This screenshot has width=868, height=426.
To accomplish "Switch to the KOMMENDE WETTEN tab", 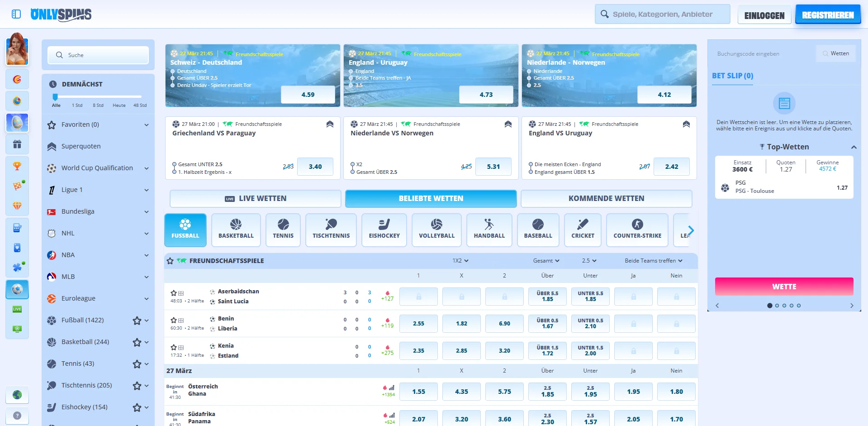I will 607,198.
